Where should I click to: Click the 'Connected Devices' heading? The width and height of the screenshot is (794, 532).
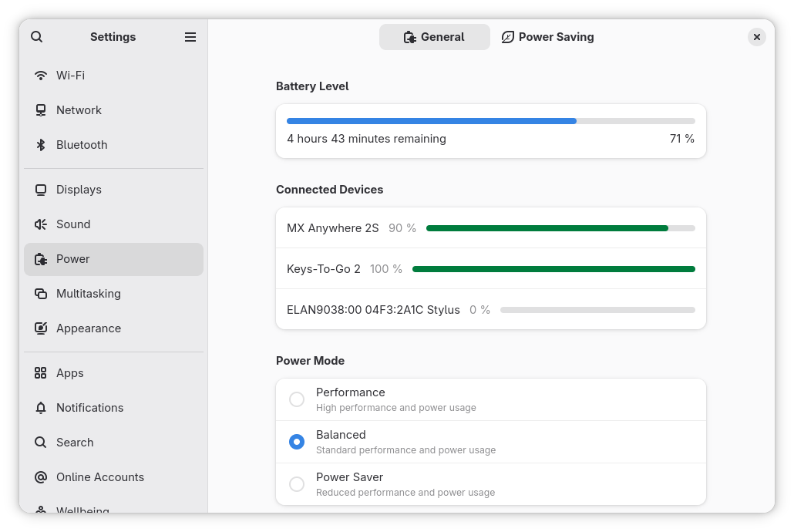pyautogui.click(x=330, y=190)
